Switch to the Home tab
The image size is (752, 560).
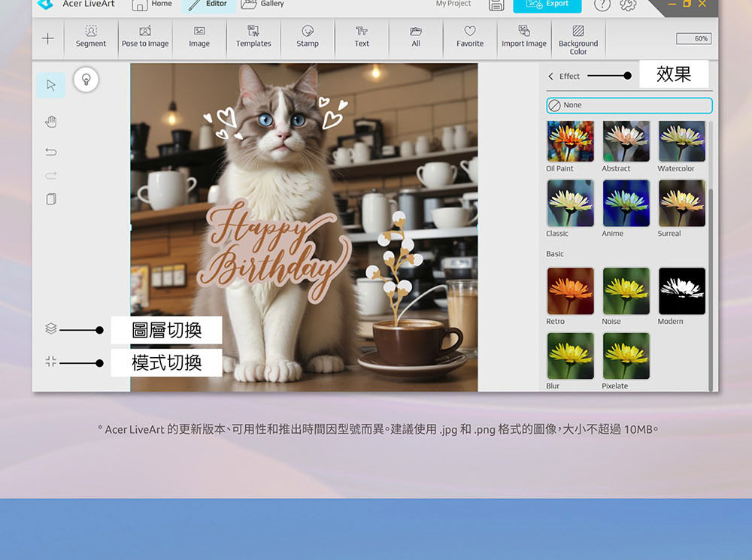[x=153, y=5]
